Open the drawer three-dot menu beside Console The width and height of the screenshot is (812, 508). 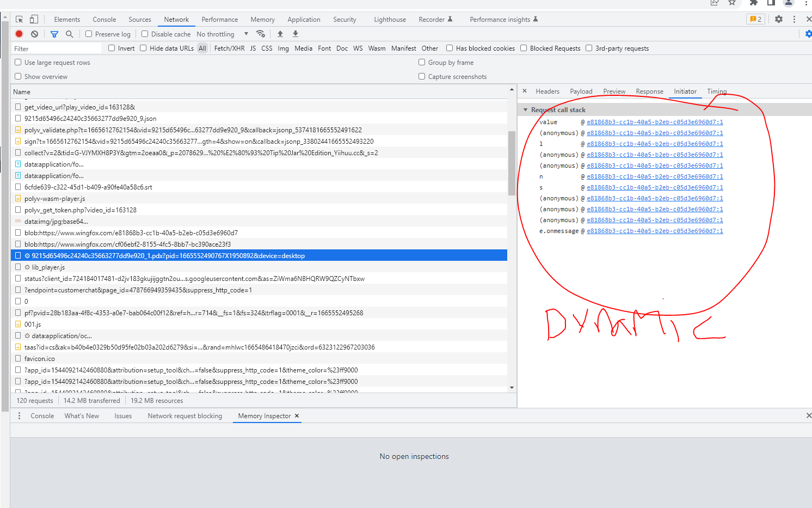(x=20, y=416)
